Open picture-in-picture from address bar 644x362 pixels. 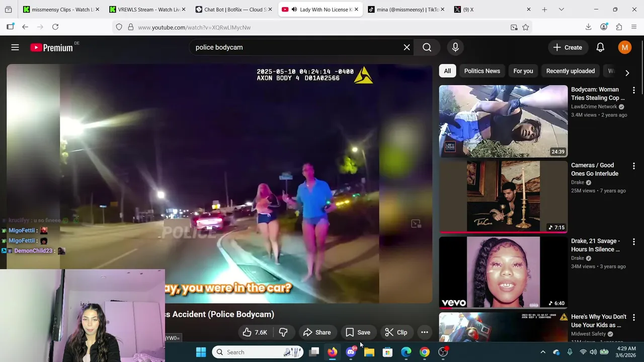(x=514, y=27)
